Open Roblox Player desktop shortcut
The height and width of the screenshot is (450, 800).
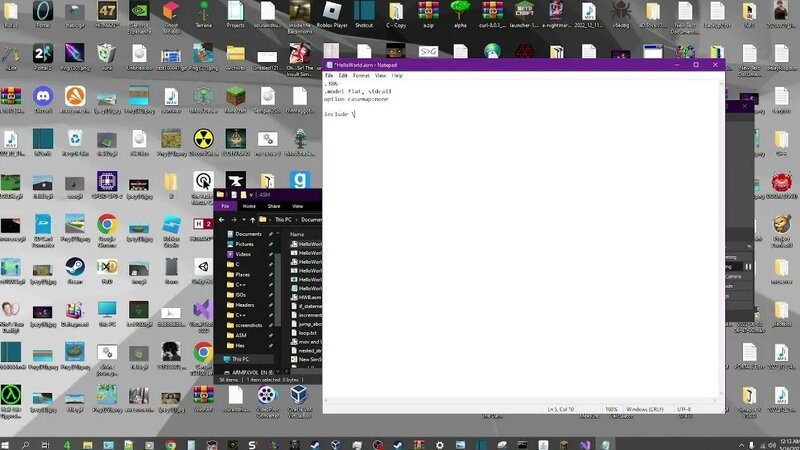pos(332,13)
